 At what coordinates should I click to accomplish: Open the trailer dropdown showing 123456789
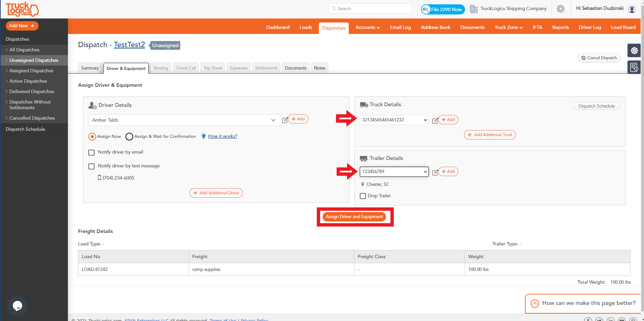[x=394, y=171]
